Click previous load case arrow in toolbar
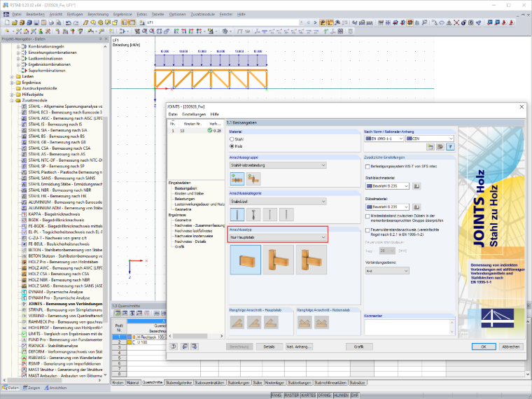Image resolution: width=532 pixels, height=399 pixels. click(x=309, y=22)
